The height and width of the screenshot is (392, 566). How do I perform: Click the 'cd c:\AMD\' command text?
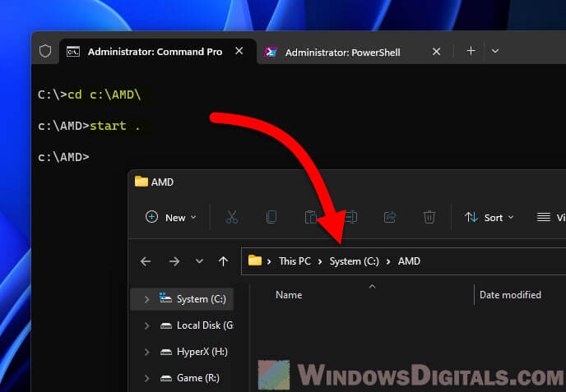click(x=104, y=95)
